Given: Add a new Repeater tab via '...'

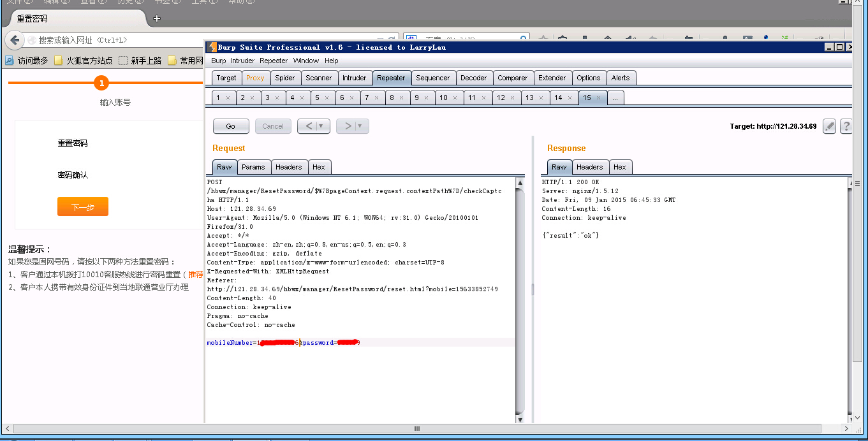Looking at the screenshot, I should (615, 98).
